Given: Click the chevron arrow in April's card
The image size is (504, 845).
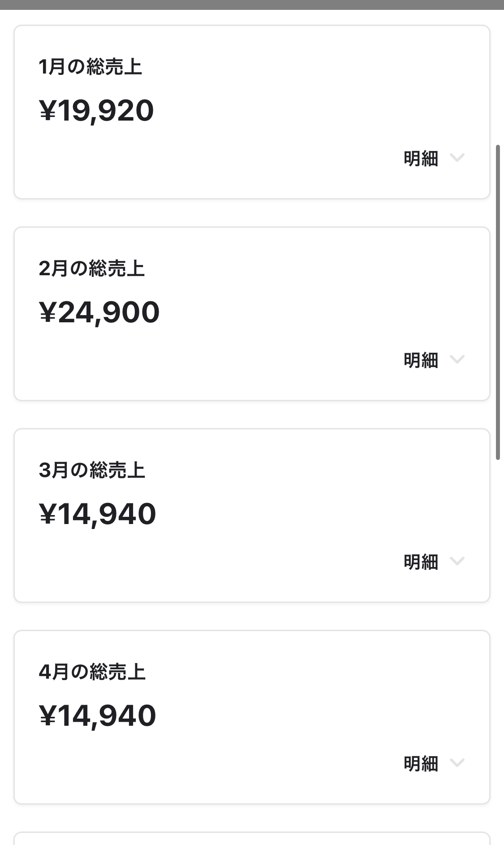Looking at the screenshot, I should click(x=457, y=763).
